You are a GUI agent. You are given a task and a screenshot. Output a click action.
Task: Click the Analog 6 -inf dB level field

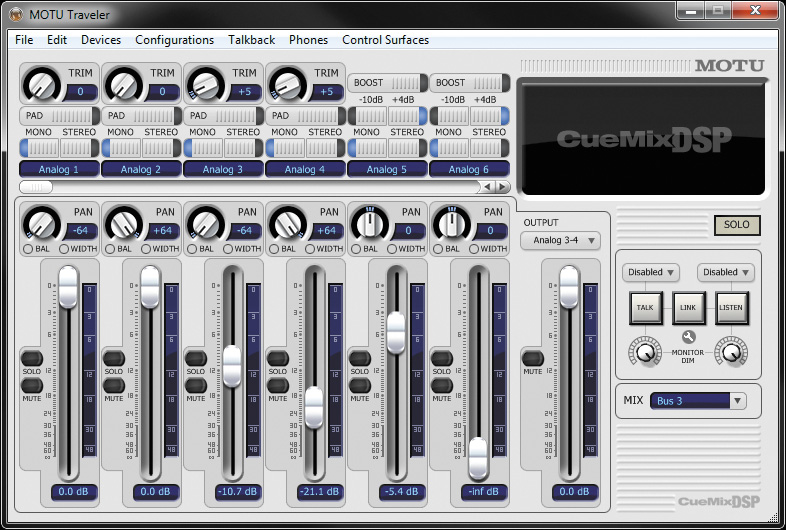(x=483, y=492)
